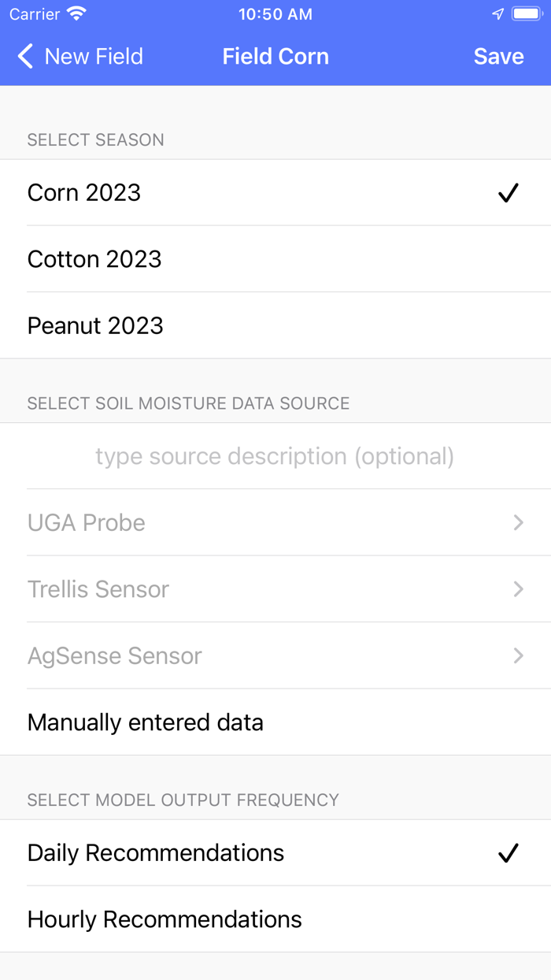Choose Hourly Recommendations frequency

pos(165,919)
